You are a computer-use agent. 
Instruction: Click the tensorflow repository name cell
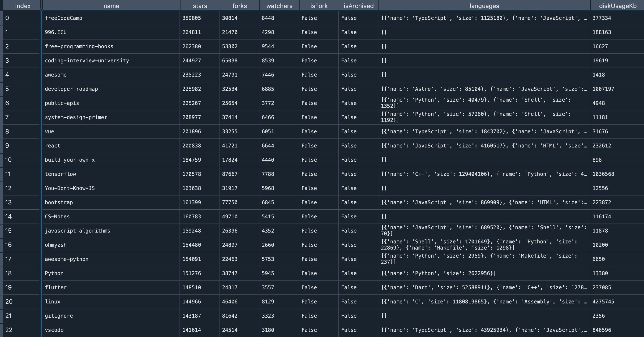pos(60,174)
